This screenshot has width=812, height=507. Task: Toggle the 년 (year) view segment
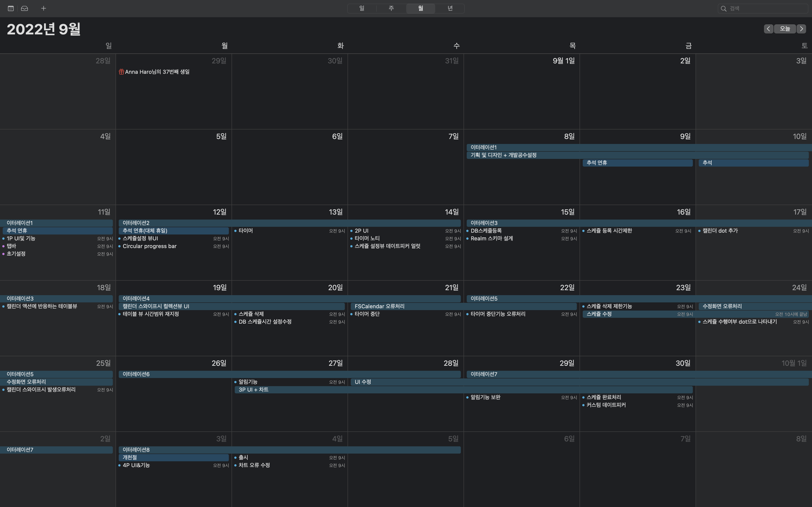pyautogui.click(x=450, y=8)
